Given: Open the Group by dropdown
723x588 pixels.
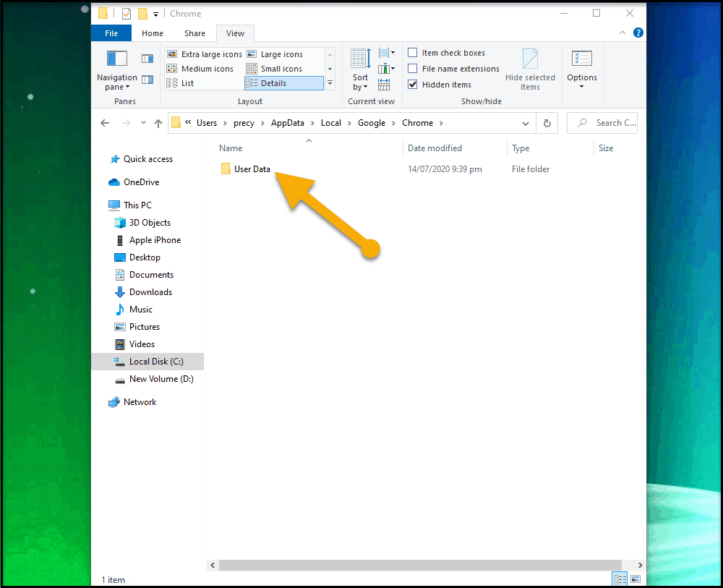Looking at the screenshot, I should (x=386, y=53).
